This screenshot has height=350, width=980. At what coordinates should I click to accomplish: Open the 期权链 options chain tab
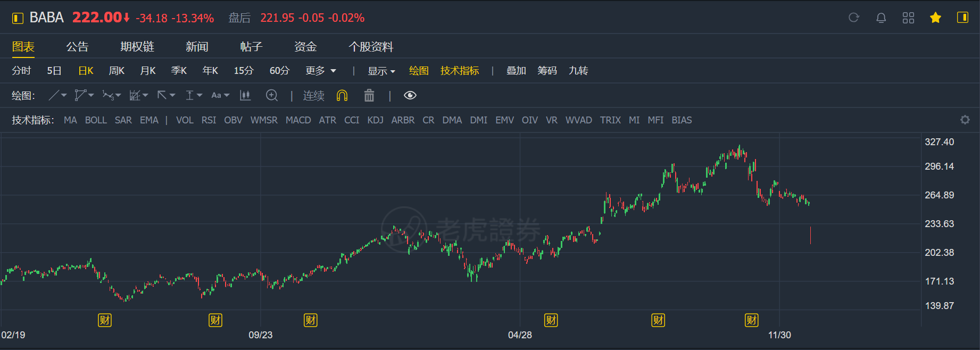click(x=137, y=47)
